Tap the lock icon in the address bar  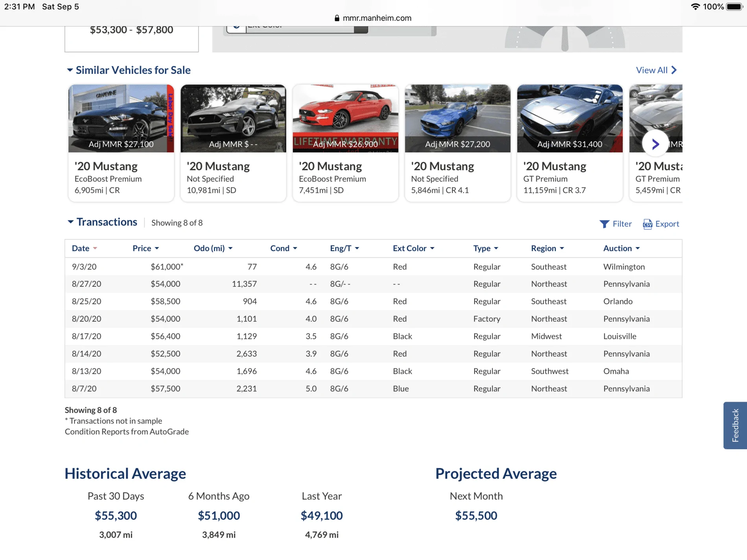(x=337, y=18)
